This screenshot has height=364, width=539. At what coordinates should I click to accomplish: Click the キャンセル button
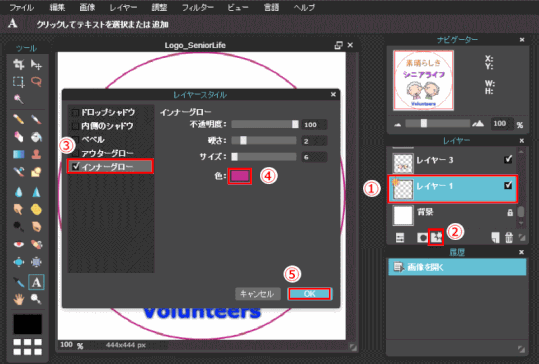point(258,294)
